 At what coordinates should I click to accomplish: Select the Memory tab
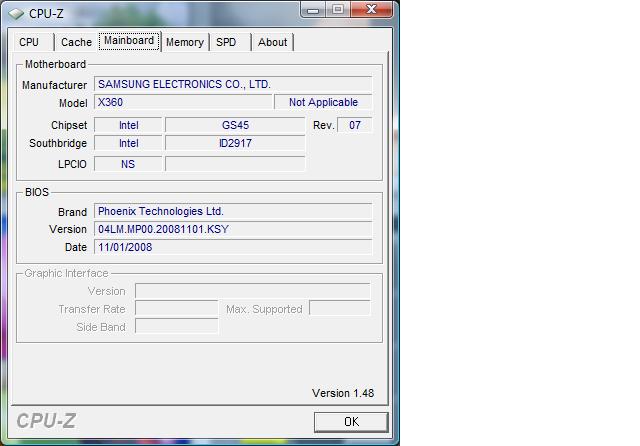pos(184,42)
